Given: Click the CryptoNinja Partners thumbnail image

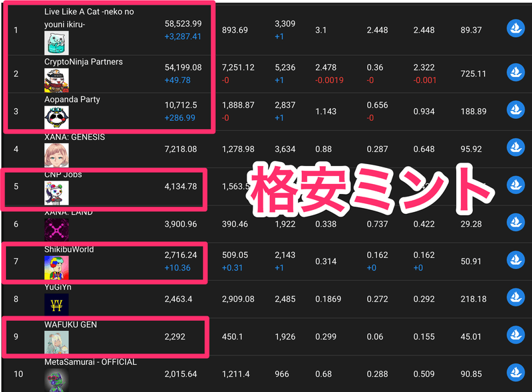Looking at the screenshot, I should [x=57, y=80].
